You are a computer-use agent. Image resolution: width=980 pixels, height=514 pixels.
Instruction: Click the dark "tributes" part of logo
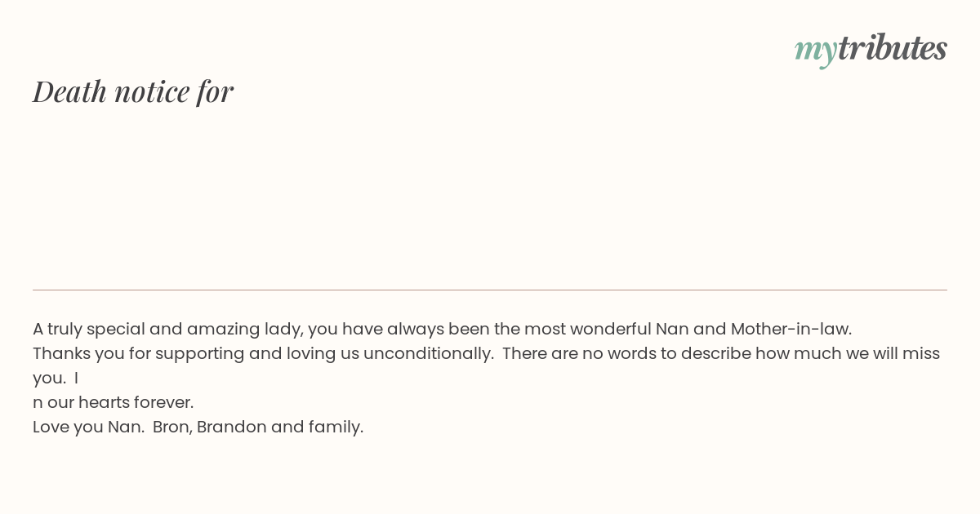[893, 47]
